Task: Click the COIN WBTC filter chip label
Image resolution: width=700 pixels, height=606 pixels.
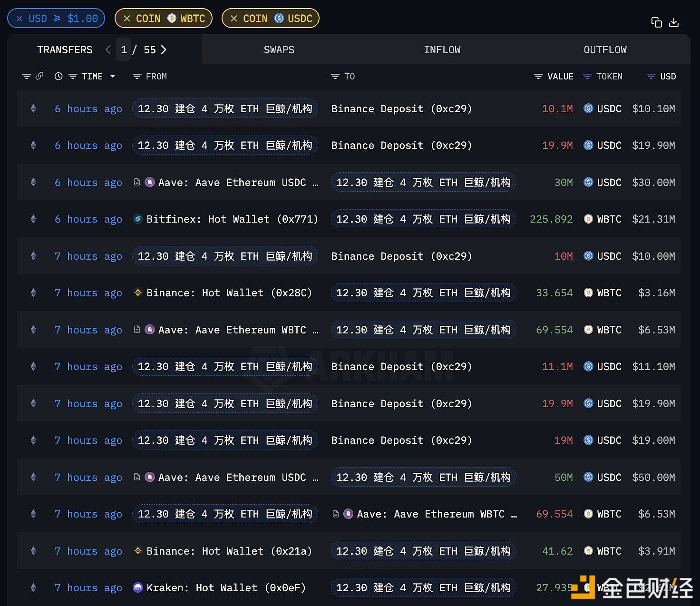Action: coord(171,19)
